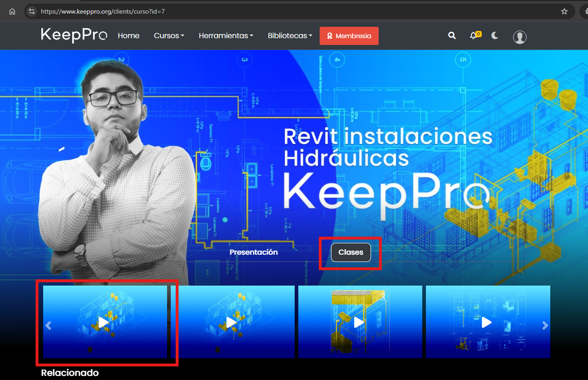
Task: Play the second class video thumbnail
Action: tap(232, 322)
